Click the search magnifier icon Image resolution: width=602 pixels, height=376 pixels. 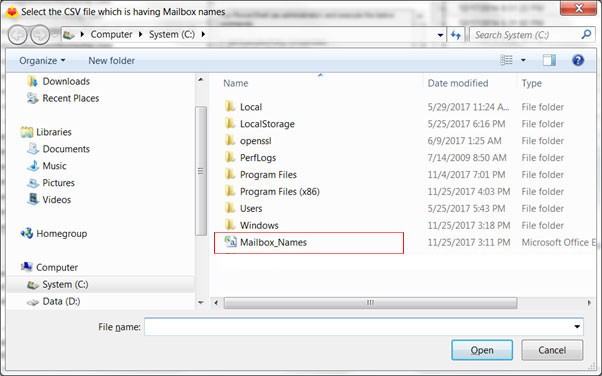(x=586, y=35)
